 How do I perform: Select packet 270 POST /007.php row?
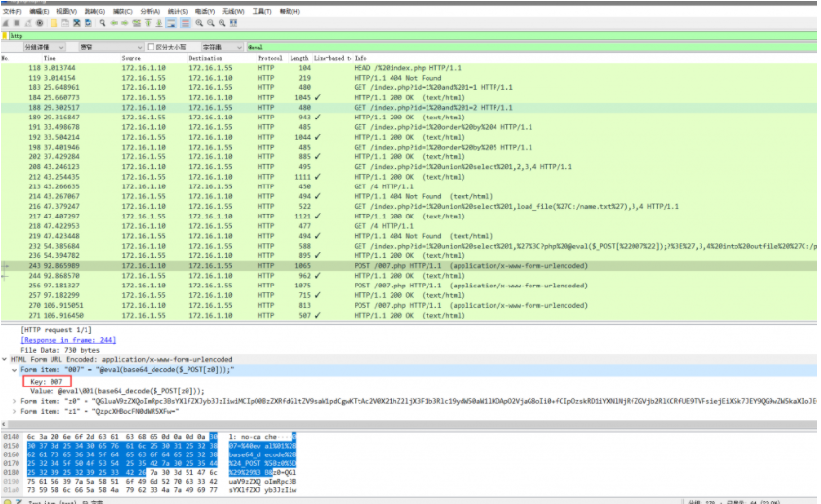click(408, 305)
